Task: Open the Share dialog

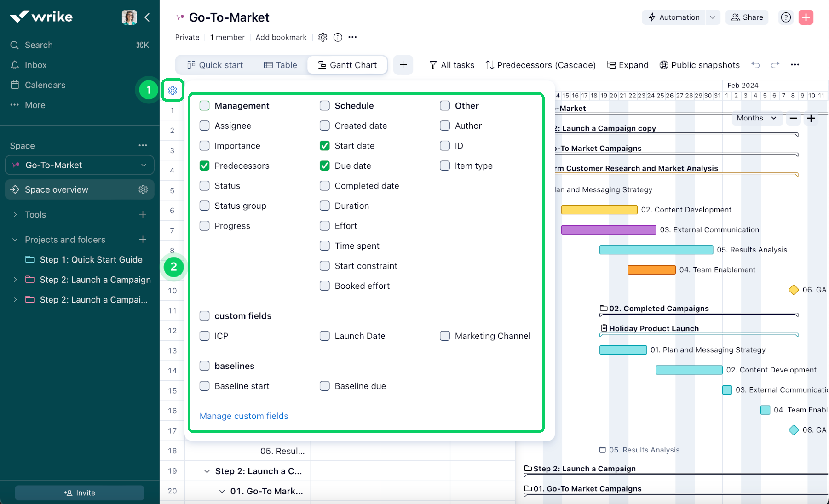Action: (747, 17)
